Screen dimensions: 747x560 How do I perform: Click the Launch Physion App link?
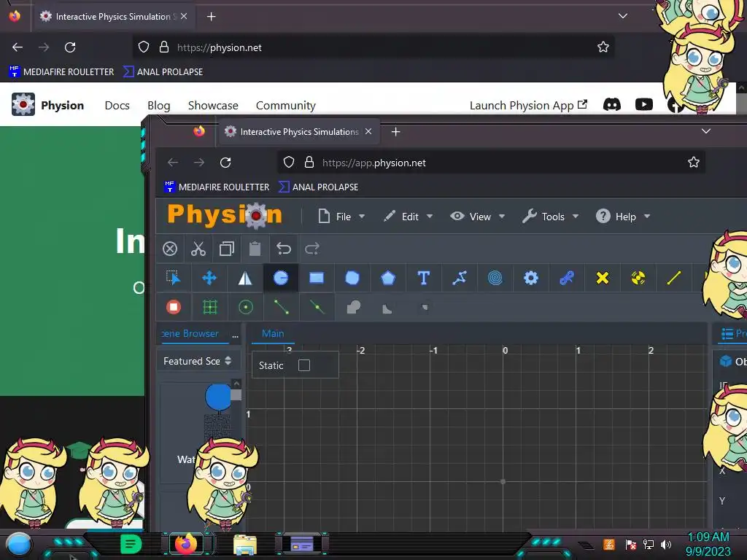point(528,105)
